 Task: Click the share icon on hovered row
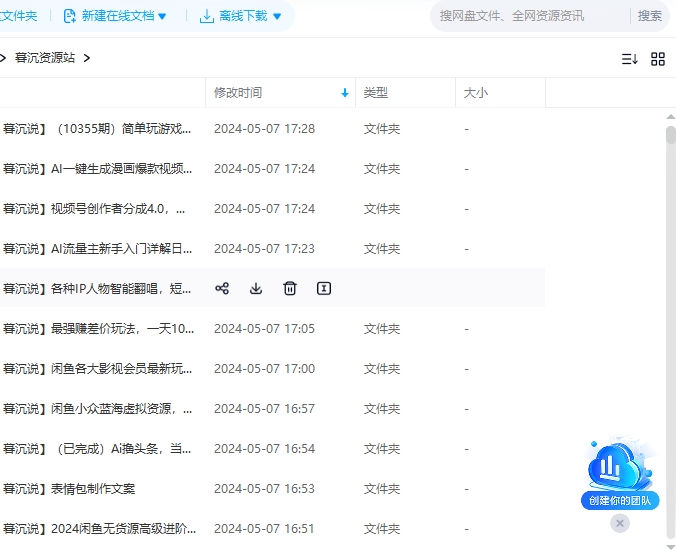pos(222,289)
